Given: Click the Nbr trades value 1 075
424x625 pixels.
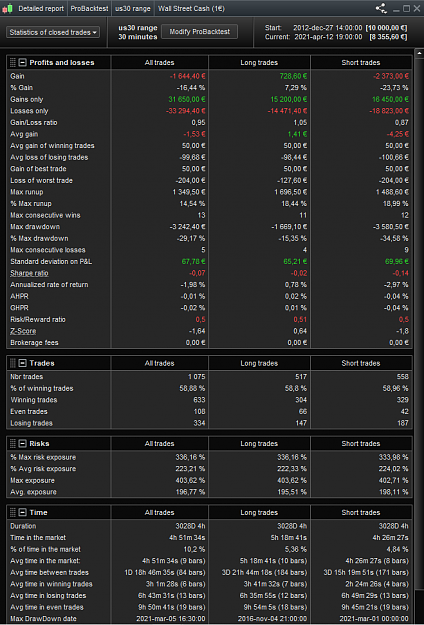Looking at the screenshot, I should coord(196,377).
